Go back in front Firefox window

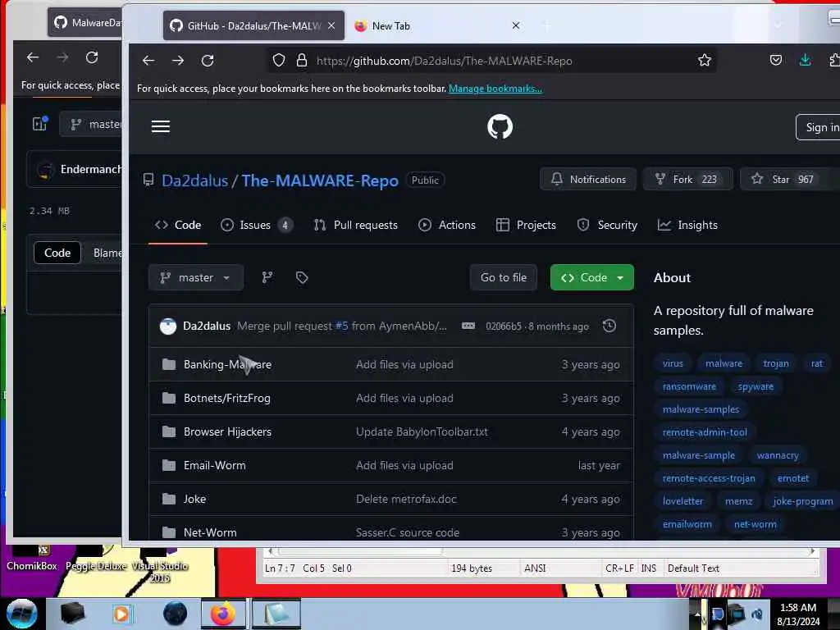click(x=148, y=61)
